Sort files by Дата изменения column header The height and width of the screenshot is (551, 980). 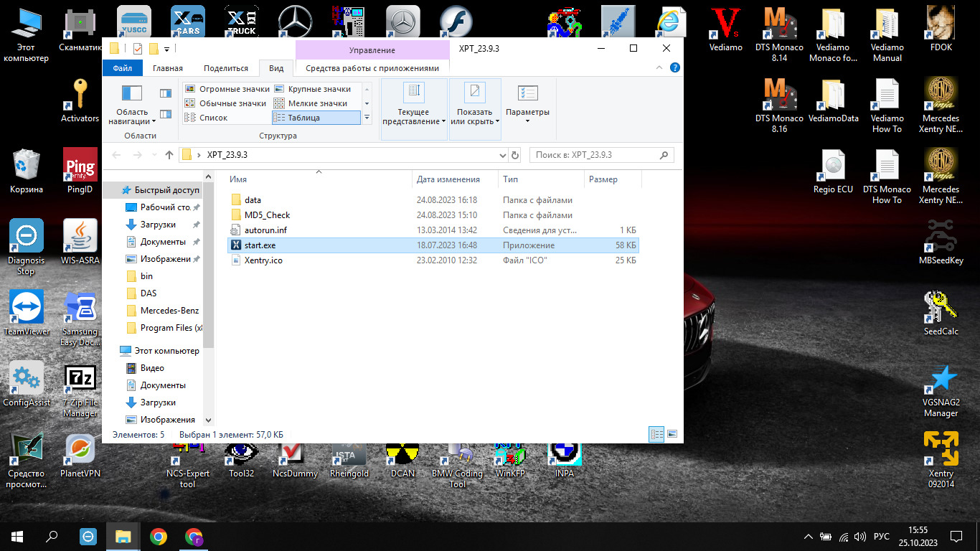click(x=448, y=179)
